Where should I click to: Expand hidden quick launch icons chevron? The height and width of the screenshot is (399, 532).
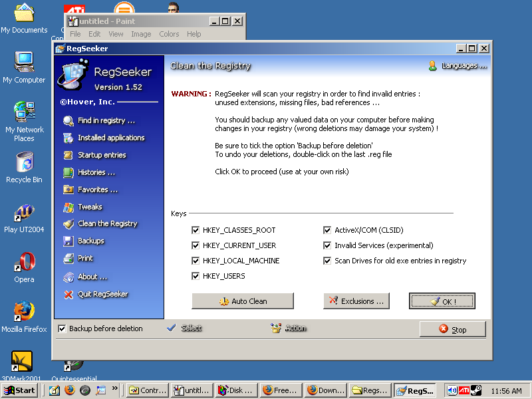click(x=115, y=388)
